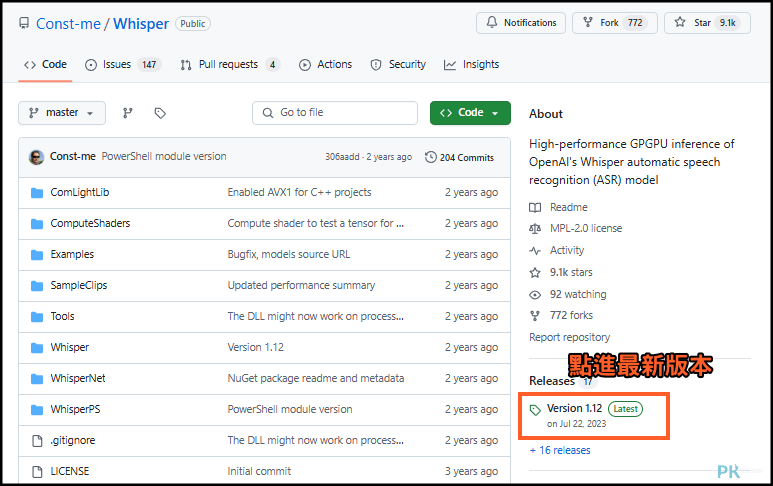Click the license scale icon
This screenshot has width=773, height=486.
pyautogui.click(x=535, y=229)
